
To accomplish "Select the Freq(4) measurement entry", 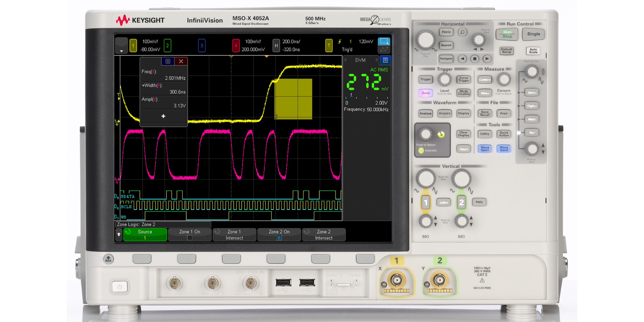I will click(163, 75).
